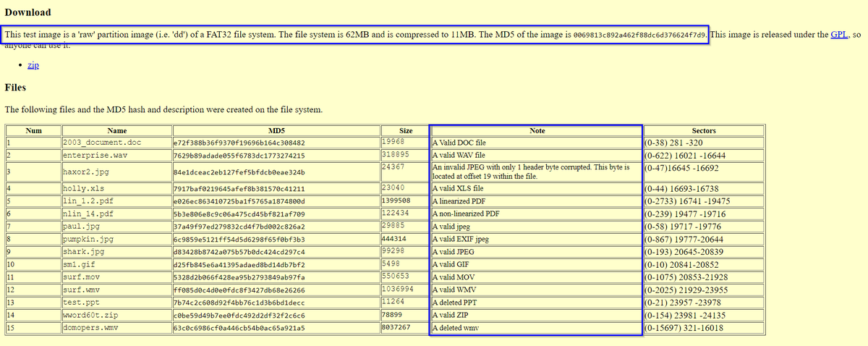Click size value 1036994
This screenshot has height=346, width=868.
pos(397,289)
